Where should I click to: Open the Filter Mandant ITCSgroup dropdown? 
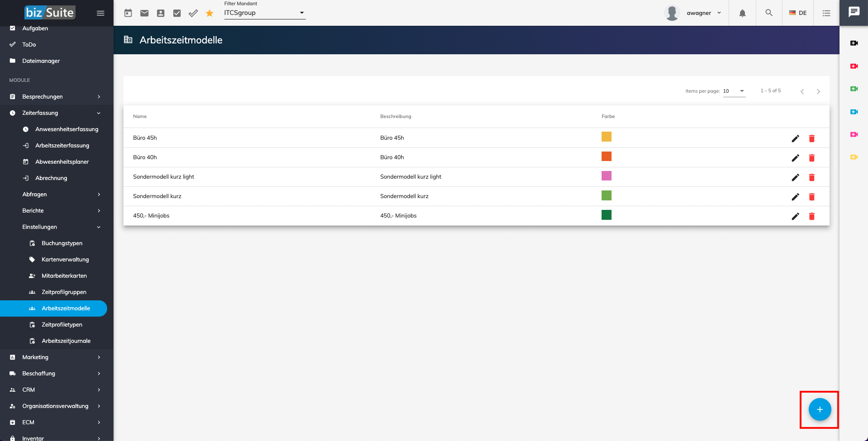[x=265, y=13]
